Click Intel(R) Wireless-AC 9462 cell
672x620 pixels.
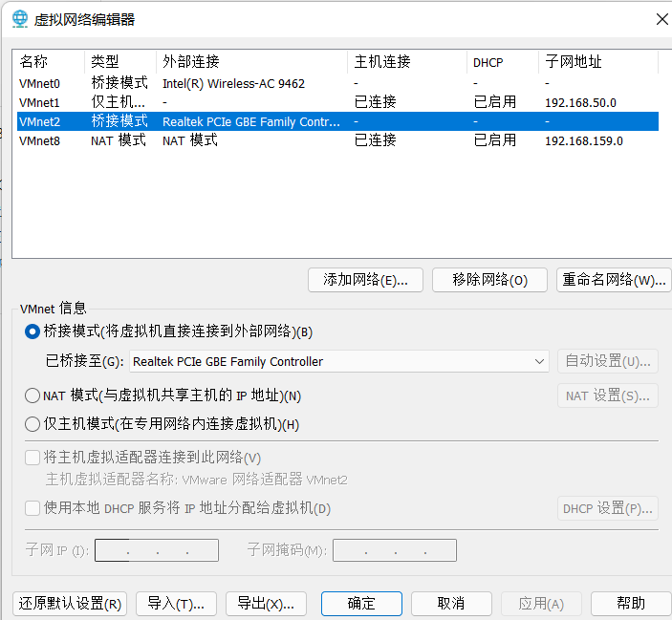233,83
